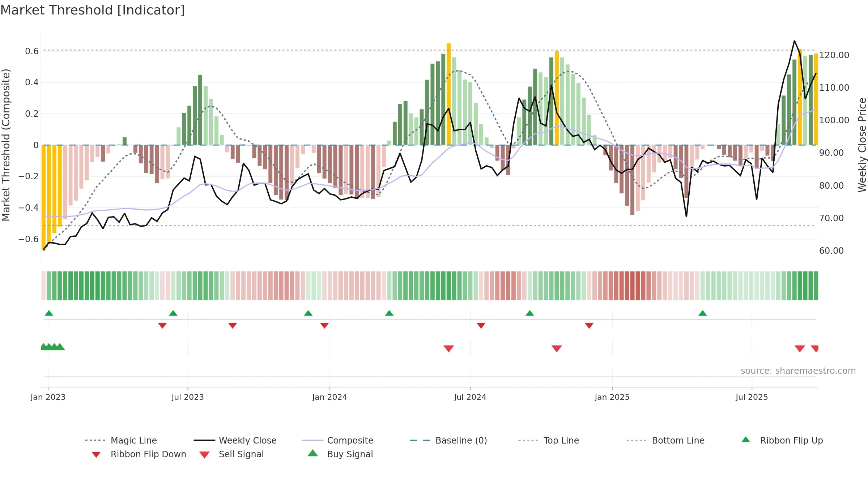Hide the Composite series via legend

(x=338, y=440)
